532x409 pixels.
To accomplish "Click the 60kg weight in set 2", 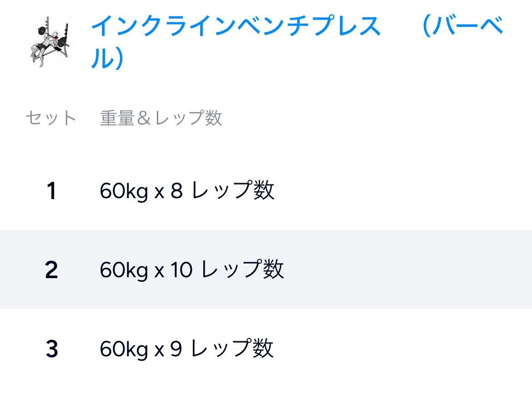I will 124,270.
